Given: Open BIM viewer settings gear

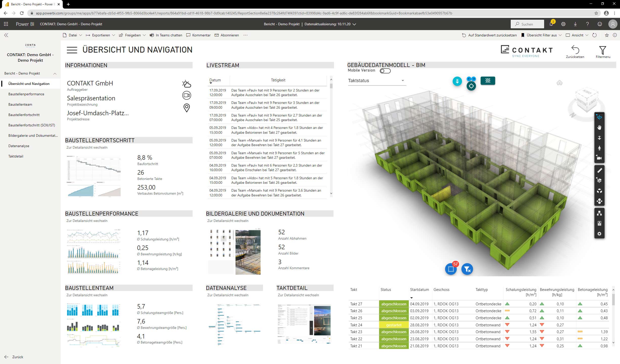Looking at the screenshot, I should click(x=599, y=234).
